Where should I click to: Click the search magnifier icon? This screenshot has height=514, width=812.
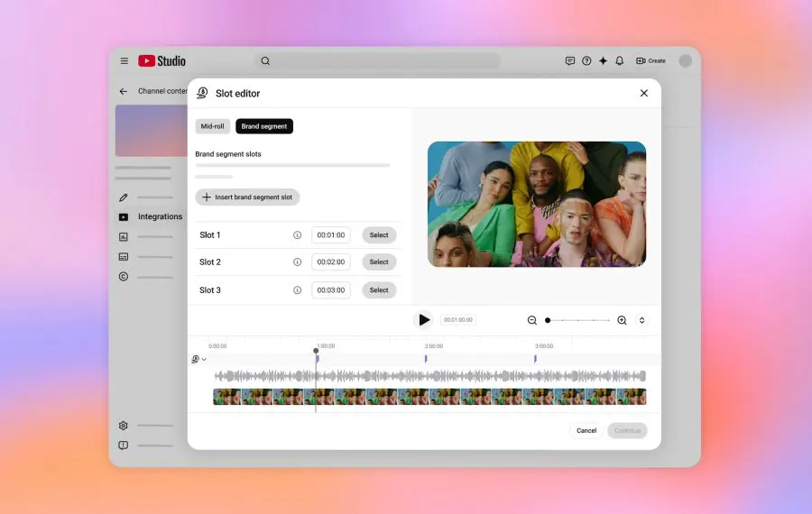click(x=265, y=61)
